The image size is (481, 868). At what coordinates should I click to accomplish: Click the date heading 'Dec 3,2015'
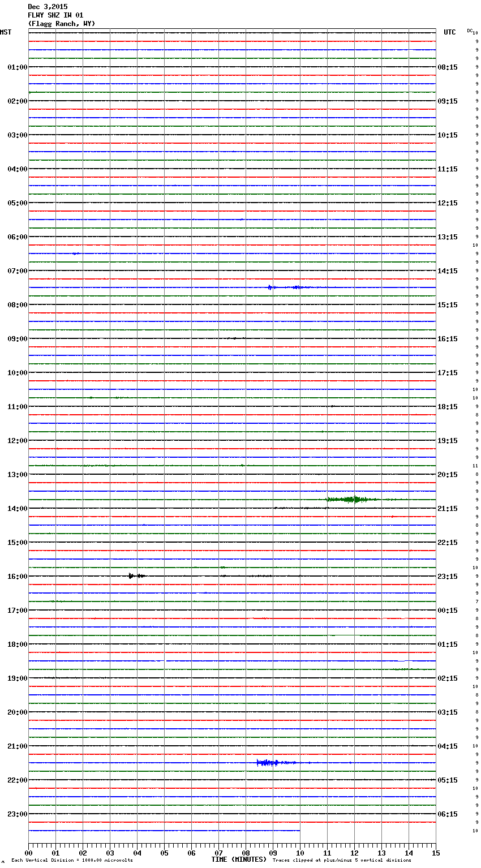coord(48,7)
